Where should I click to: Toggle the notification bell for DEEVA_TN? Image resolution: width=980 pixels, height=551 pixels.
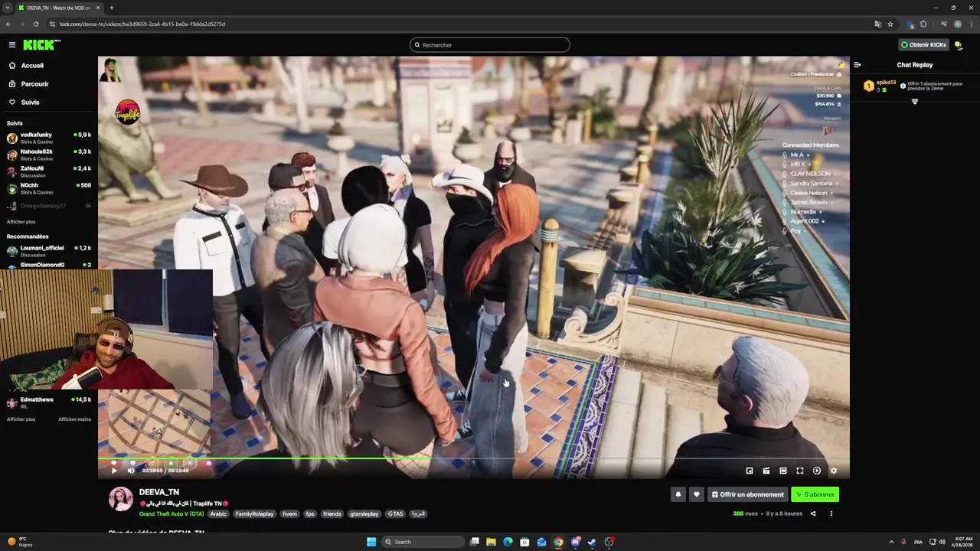click(x=678, y=494)
